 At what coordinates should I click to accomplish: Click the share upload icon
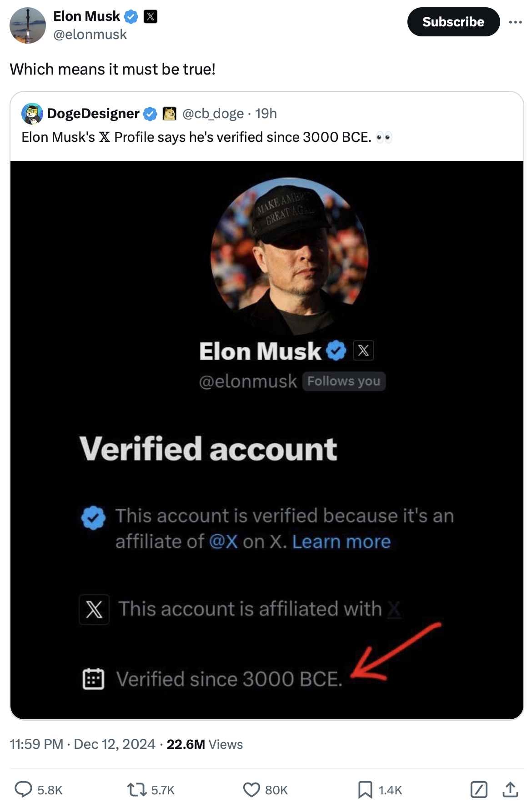510,789
